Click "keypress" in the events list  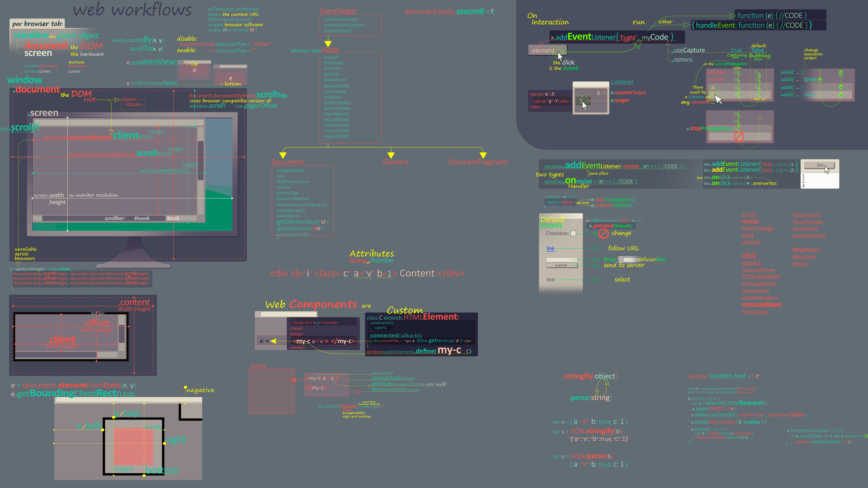pos(804,257)
